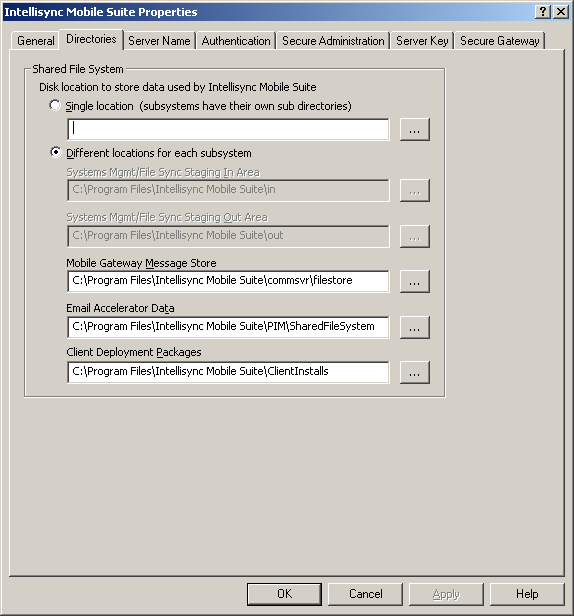The height and width of the screenshot is (616, 574).
Task: Confirm settings with OK button
Action: [x=284, y=594]
